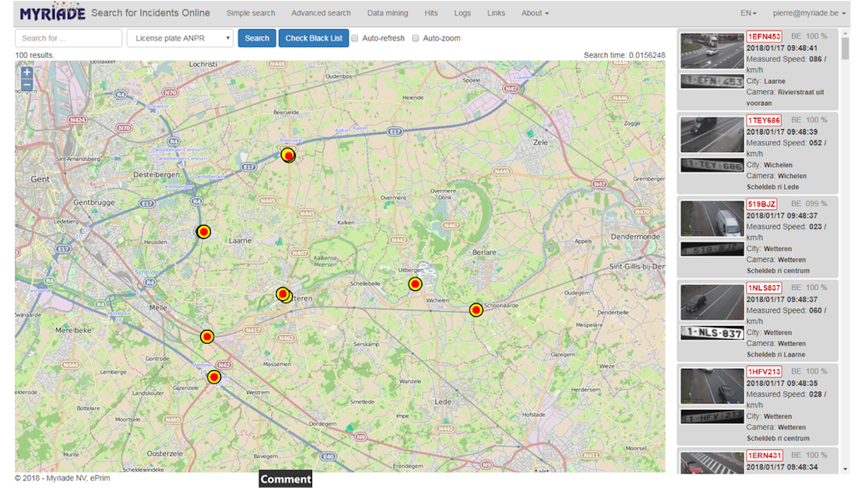The height and width of the screenshot is (488, 868).
Task: Click the 'Search time: 0.0156248' text
Action: [x=625, y=55]
